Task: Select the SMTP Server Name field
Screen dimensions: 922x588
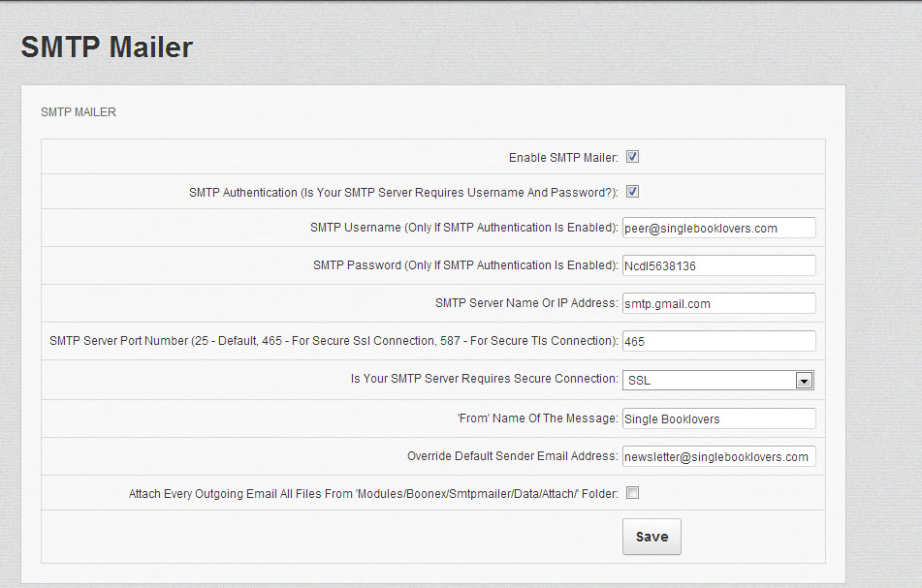Action: pyautogui.click(x=718, y=303)
